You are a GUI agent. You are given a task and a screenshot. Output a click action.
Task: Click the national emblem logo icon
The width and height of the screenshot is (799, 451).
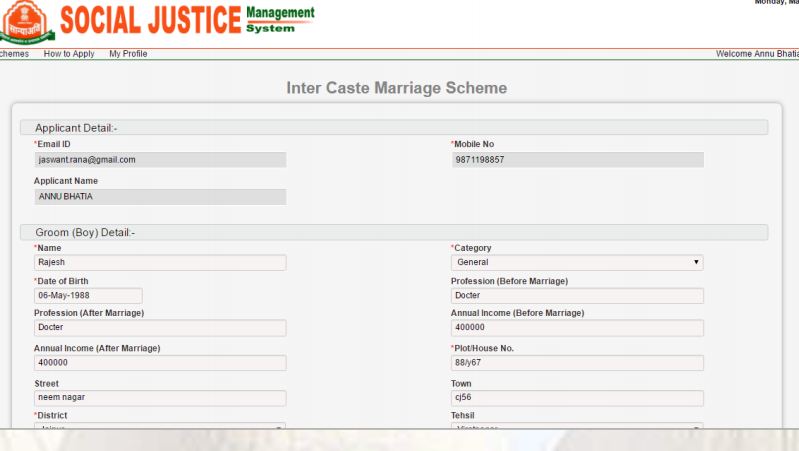tap(27, 22)
